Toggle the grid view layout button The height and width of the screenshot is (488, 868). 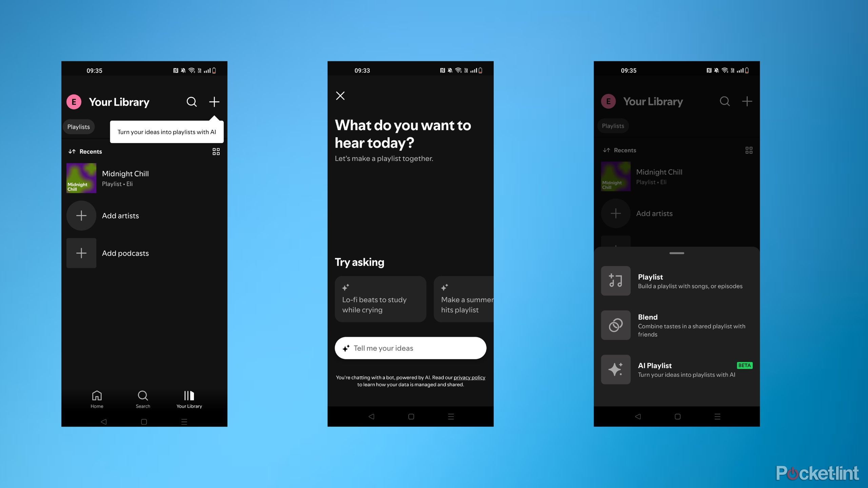coord(216,151)
